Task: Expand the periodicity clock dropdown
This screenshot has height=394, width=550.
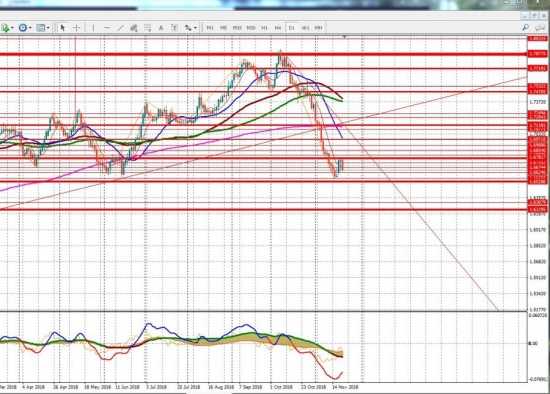Action: [x=30, y=28]
